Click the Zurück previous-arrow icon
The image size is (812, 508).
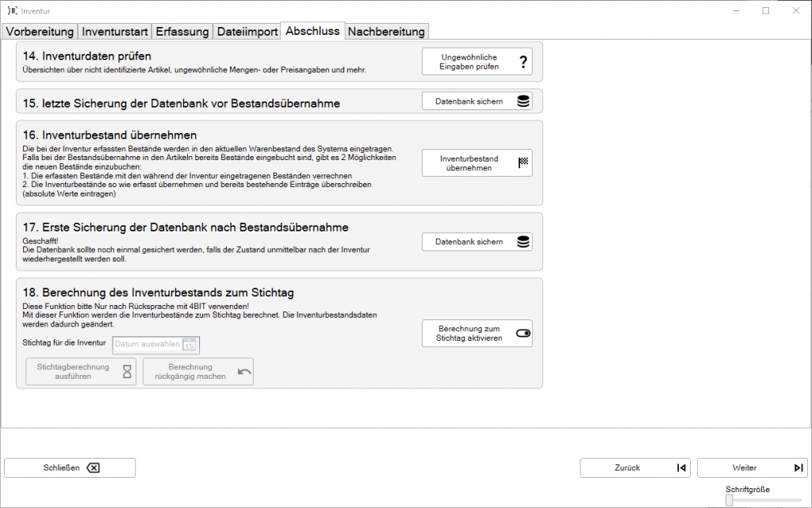[681, 468]
